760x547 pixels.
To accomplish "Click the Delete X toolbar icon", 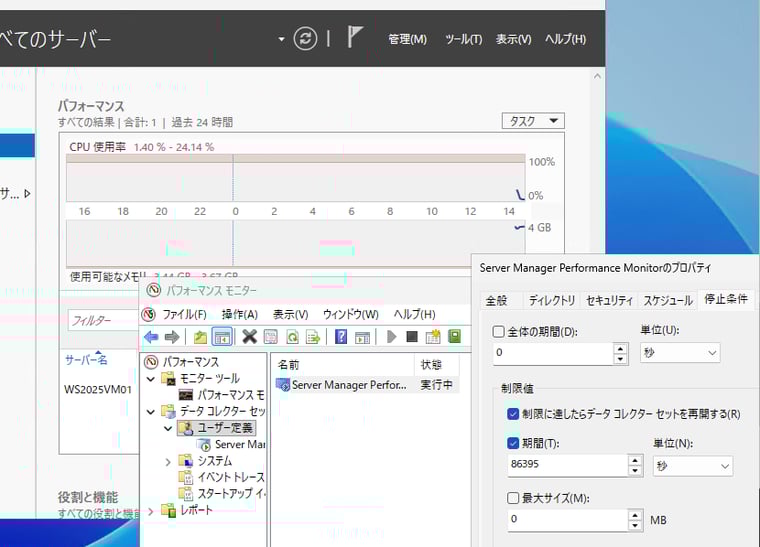I will coord(249,337).
